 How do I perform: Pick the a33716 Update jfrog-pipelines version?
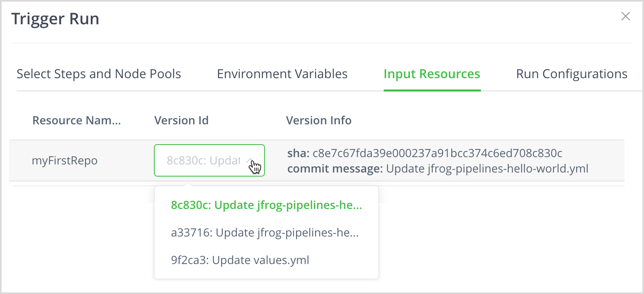coord(264,233)
